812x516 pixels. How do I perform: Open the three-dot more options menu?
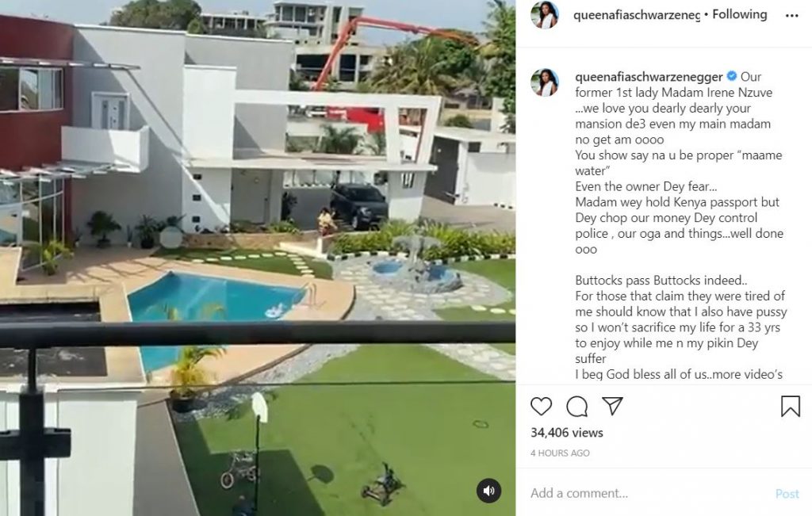[791, 16]
